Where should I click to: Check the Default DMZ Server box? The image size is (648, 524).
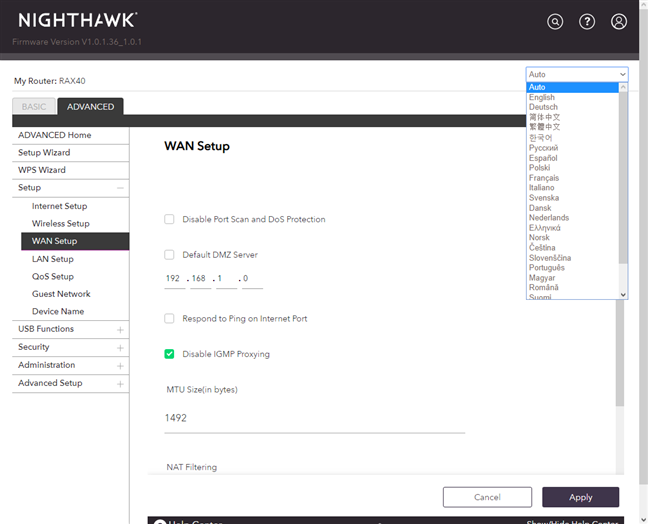169,255
